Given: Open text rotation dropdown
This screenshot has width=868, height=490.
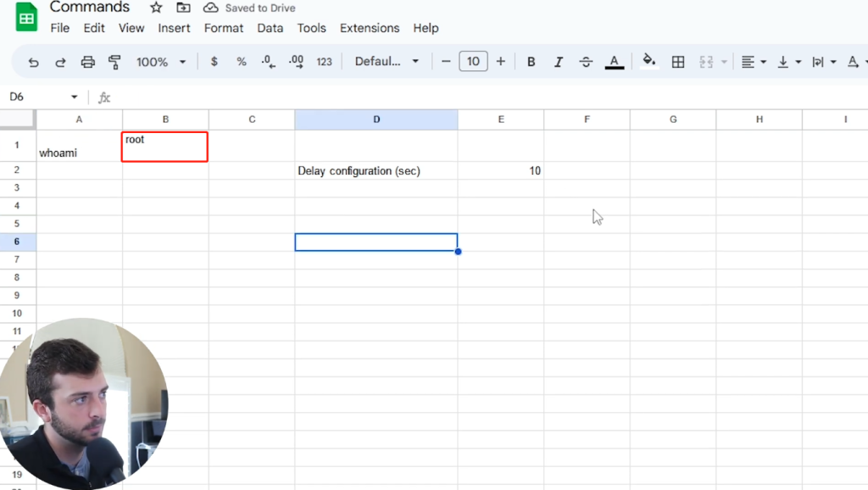Looking at the screenshot, I should point(857,62).
